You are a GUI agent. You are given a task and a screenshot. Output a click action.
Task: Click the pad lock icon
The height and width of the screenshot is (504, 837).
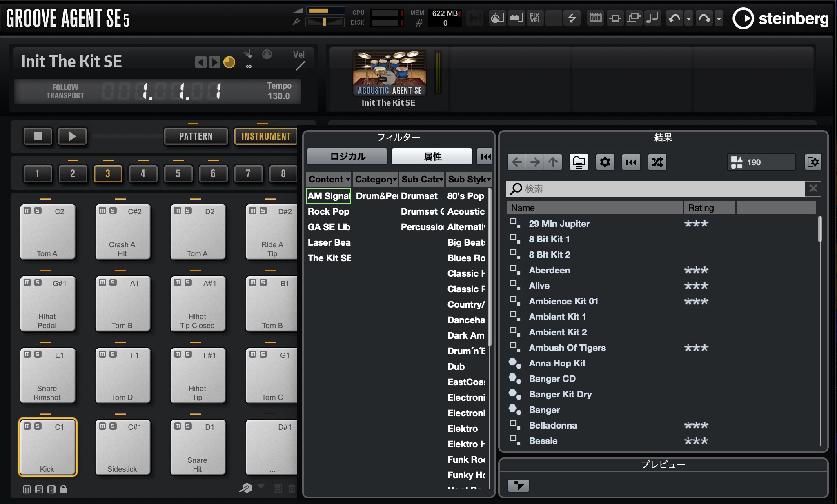[x=63, y=489]
